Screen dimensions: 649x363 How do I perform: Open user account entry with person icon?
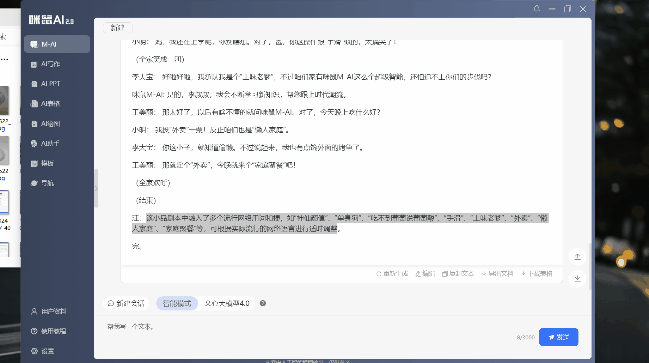[x=49, y=311]
